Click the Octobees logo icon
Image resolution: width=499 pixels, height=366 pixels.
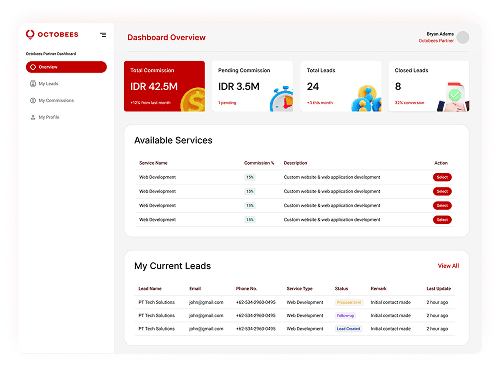click(x=30, y=34)
